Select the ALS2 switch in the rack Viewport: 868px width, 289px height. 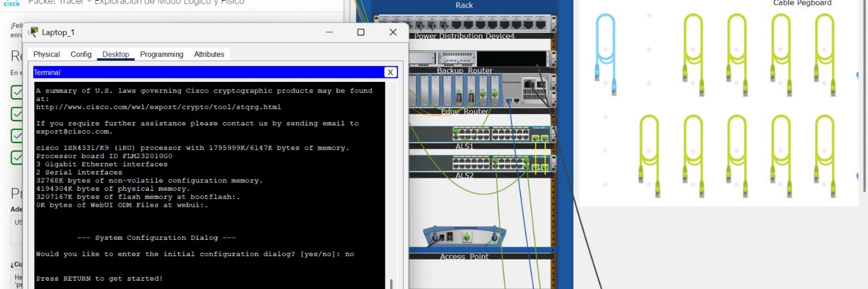[x=479, y=164]
